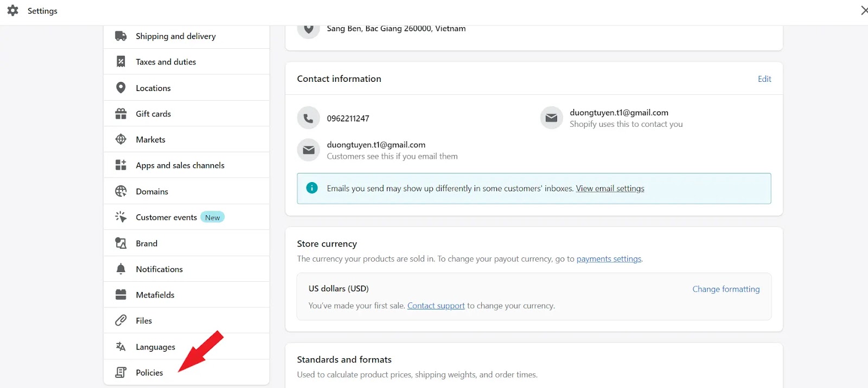Viewport: 868px width, 388px height.
Task: Open the Languages settings section
Action: (x=155, y=347)
